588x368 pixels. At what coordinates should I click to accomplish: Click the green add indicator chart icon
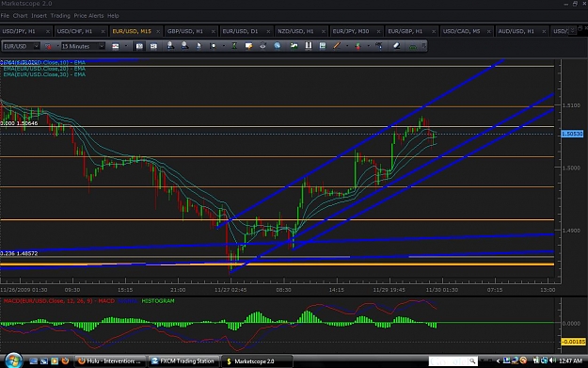pos(294,46)
